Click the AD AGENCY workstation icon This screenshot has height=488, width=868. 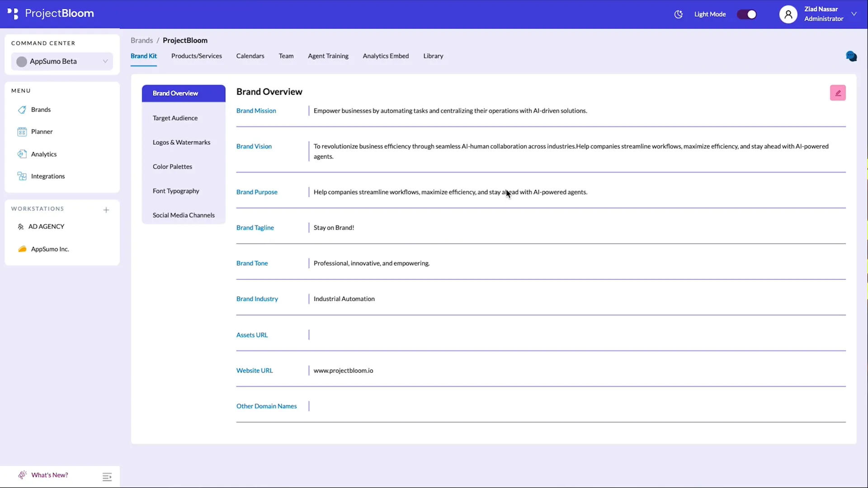(x=20, y=227)
